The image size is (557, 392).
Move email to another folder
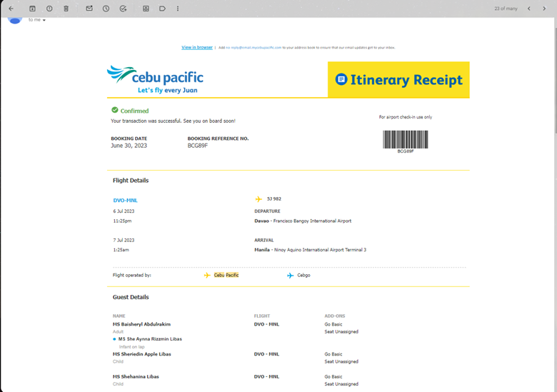tap(146, 9)
